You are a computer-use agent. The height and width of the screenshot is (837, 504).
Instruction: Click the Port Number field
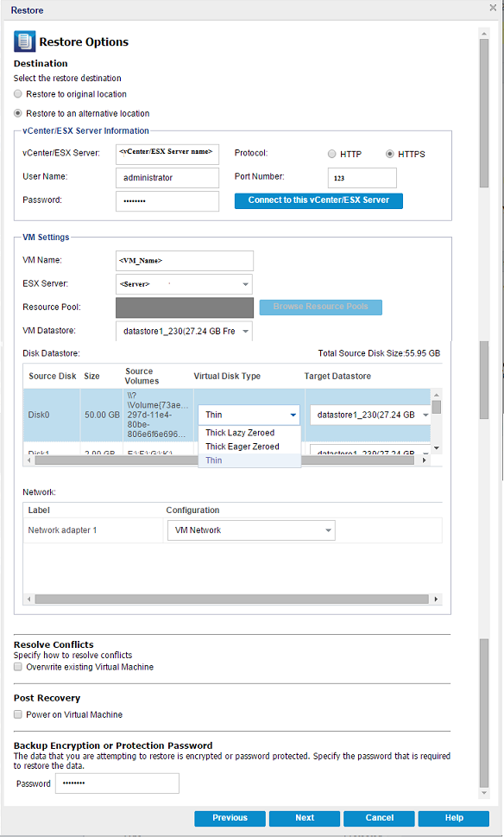[x=362, y=178]
